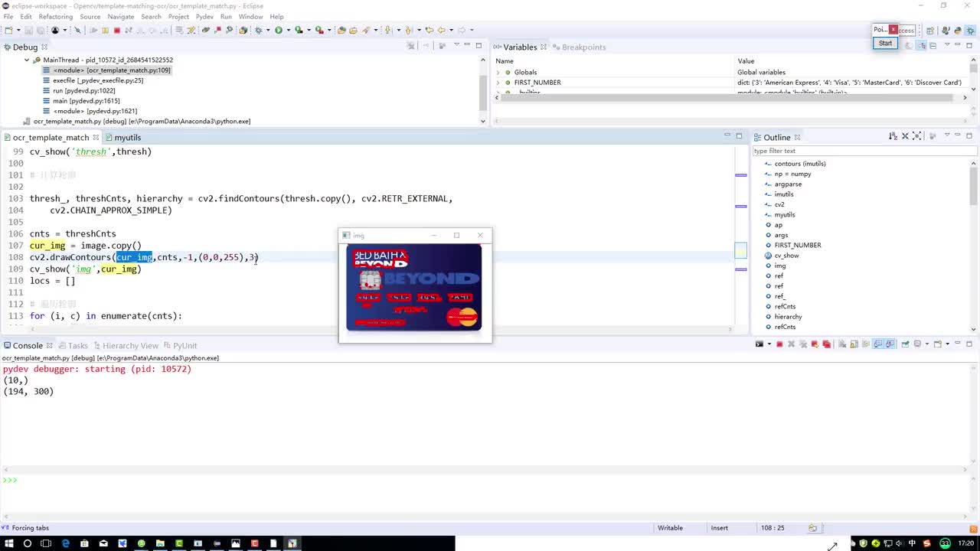Terminate the console process

tap(779, 344)
